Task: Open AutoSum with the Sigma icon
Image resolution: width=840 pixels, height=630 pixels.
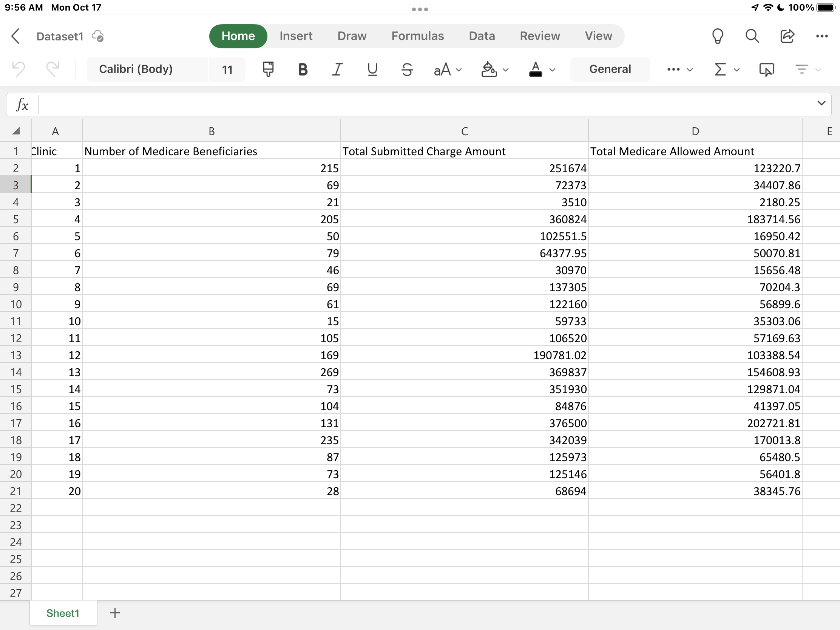Action: 720,69
